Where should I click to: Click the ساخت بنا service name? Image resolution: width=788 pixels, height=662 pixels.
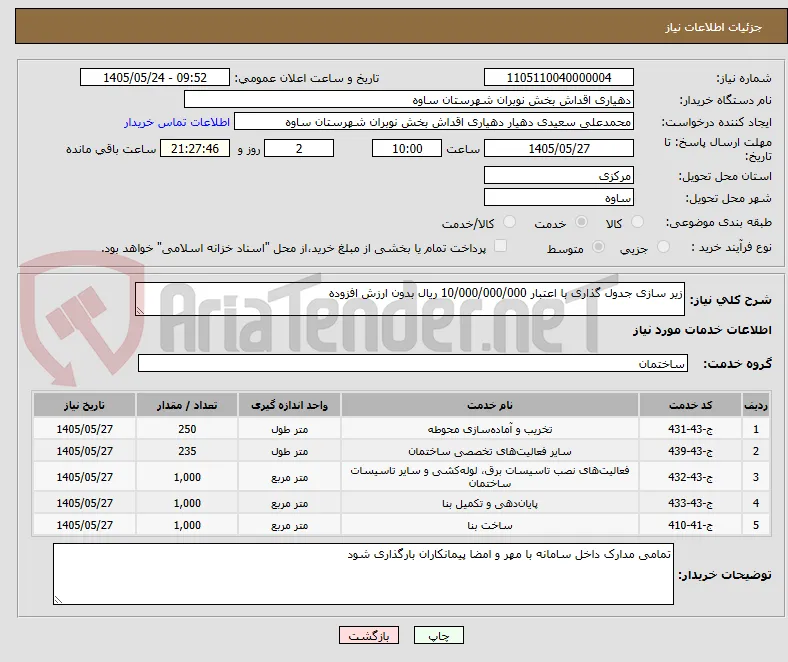tap(489, 525)
